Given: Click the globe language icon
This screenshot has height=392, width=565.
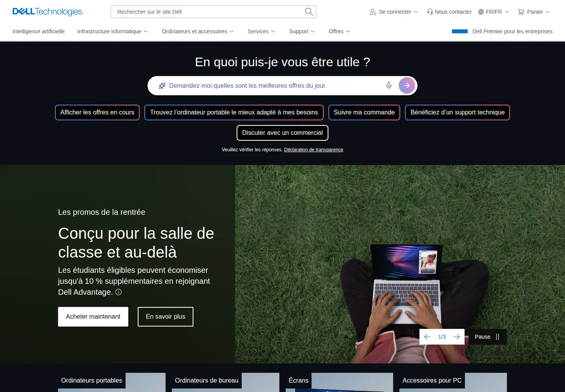Looking at the screenshot, I should click(x=481, y=12).
